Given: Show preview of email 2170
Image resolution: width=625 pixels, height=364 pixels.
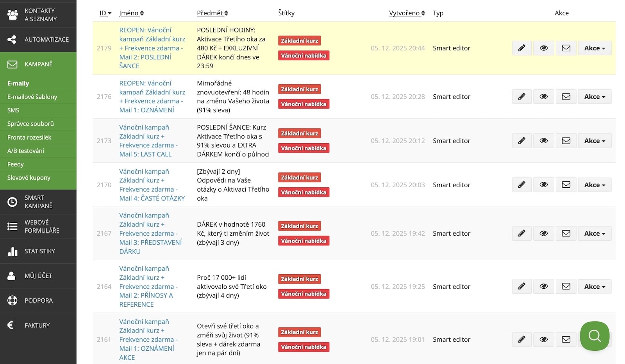Looking at the screenshot, I should tap(543, 185).
